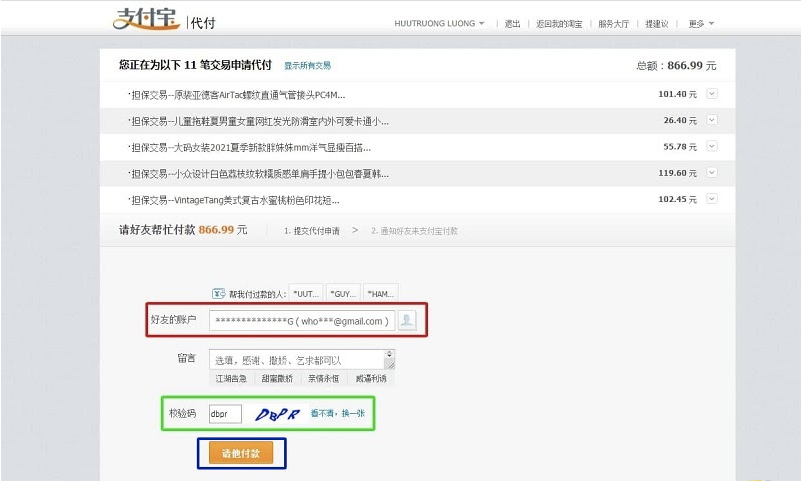The image size is (803, 481).
Task: Click step text 2. 通知好友来支付宝付款
Action: click(414, 231)
